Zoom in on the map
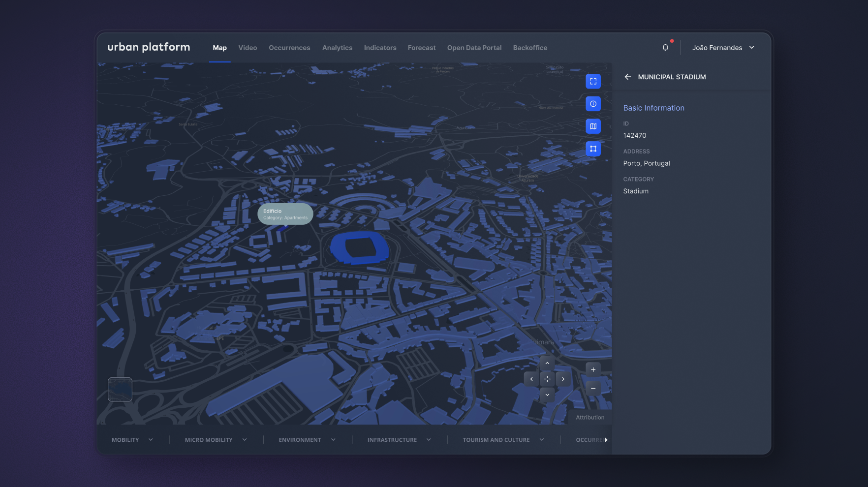 click(x=593, y=370)
